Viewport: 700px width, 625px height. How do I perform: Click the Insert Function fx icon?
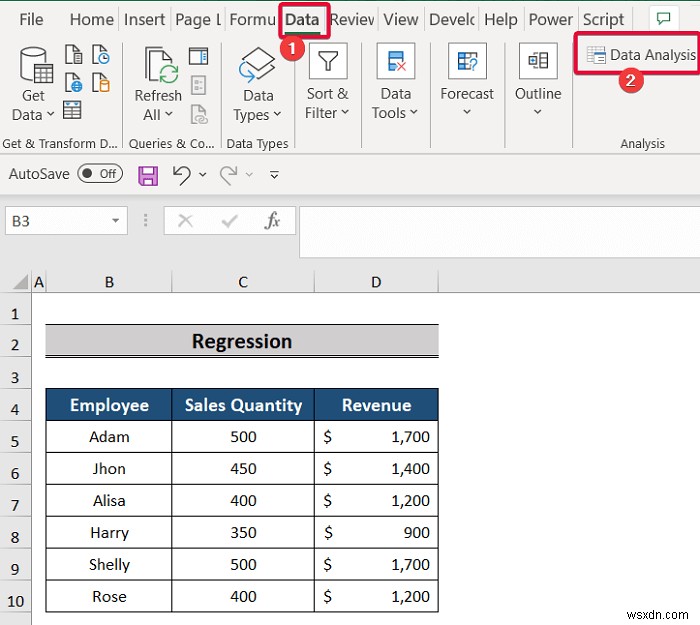272,220
